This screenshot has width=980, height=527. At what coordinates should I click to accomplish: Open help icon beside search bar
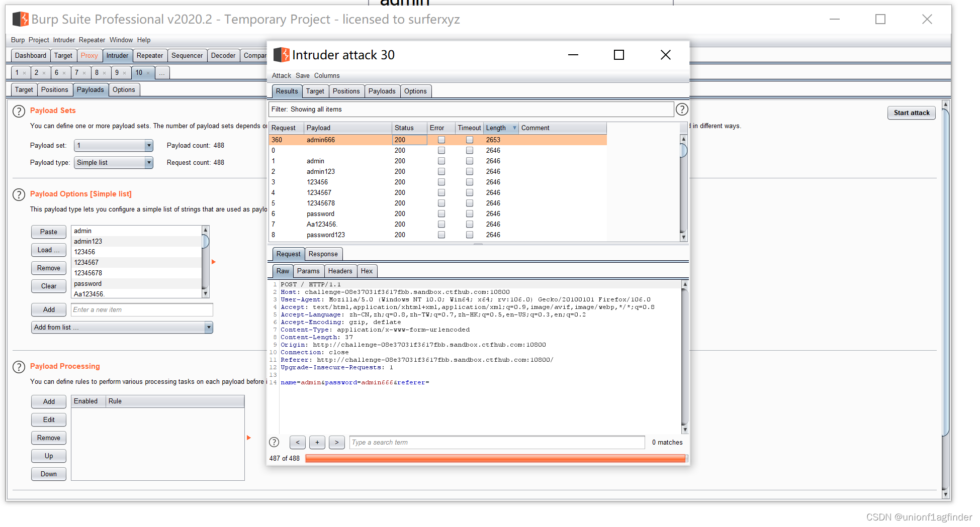(x=274, y=442)
